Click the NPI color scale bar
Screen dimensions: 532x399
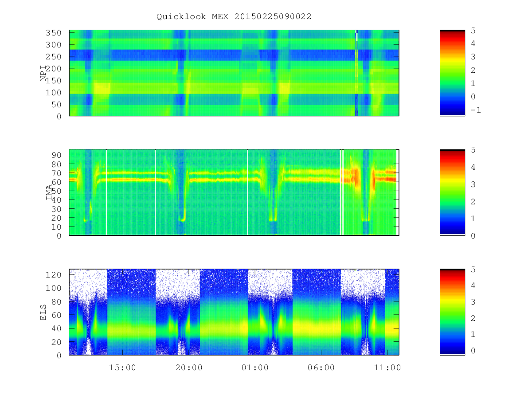[452, 73]
